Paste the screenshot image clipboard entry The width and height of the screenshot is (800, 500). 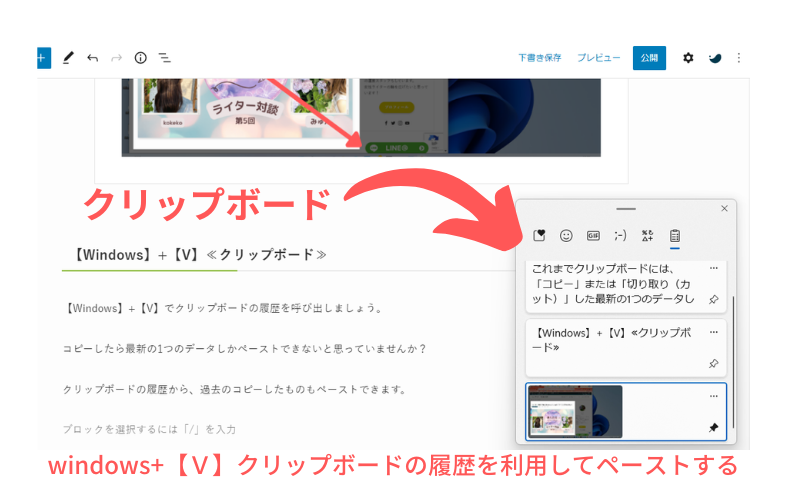[626, 411]
